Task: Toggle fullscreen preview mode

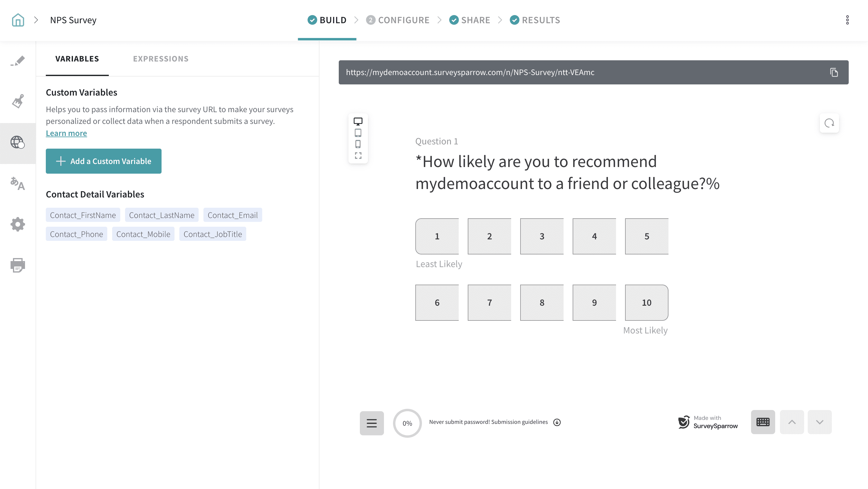Action: [358, 156]
